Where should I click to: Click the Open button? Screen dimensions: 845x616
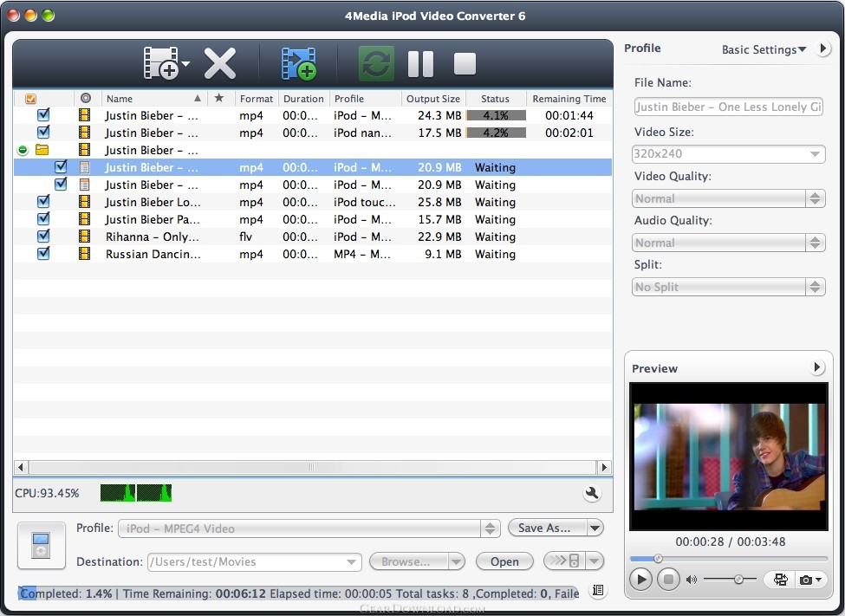point(504,561)
